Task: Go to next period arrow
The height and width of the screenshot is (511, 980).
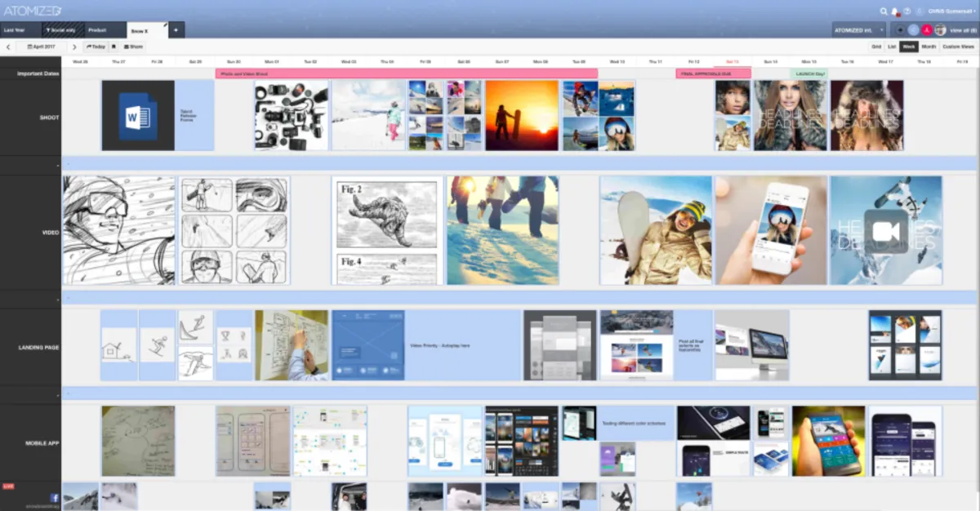Action: pos(74,47)
